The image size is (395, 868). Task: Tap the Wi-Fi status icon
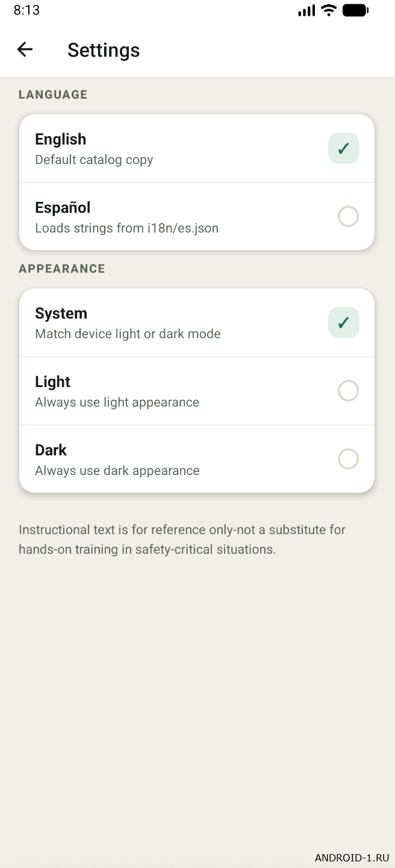(x=328, y=10)
